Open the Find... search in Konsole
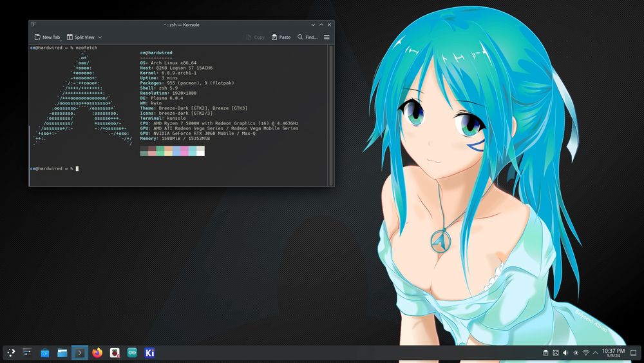The height and width of the screenshot is (363, 644). pos(308,37)
